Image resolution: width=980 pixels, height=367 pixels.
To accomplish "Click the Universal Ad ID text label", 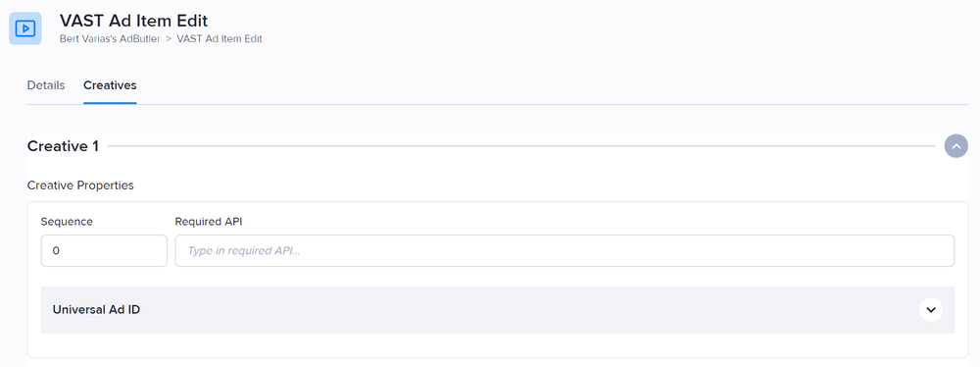I will coord(96,309).
